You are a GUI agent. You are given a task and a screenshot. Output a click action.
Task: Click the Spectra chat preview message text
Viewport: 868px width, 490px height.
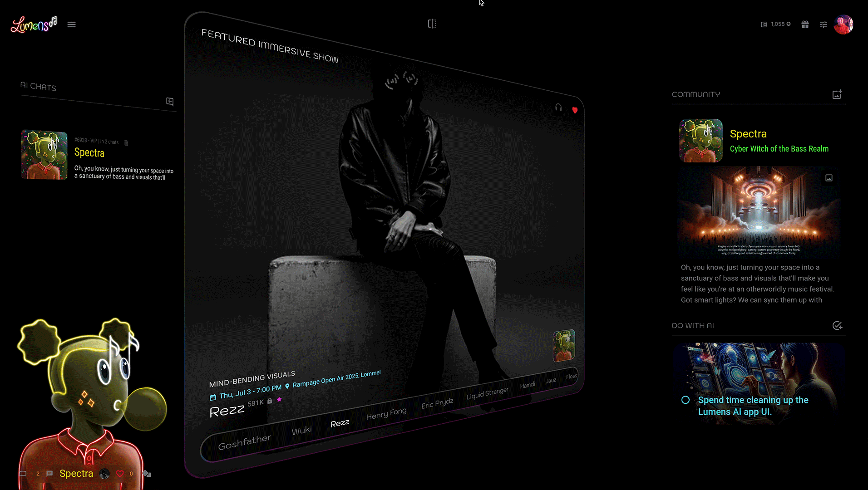tap(123, 173)
